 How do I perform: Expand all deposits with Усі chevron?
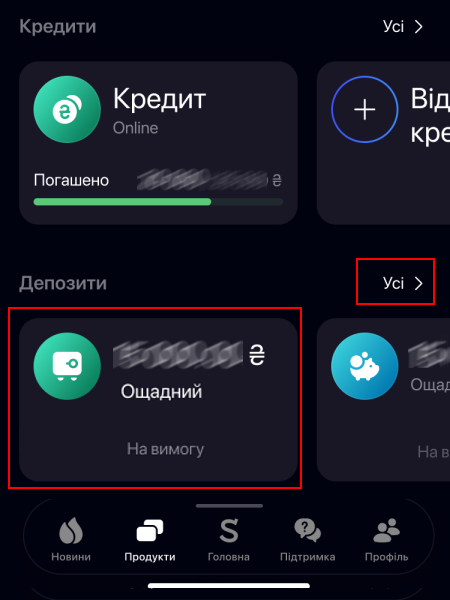[x=403, y=283]
